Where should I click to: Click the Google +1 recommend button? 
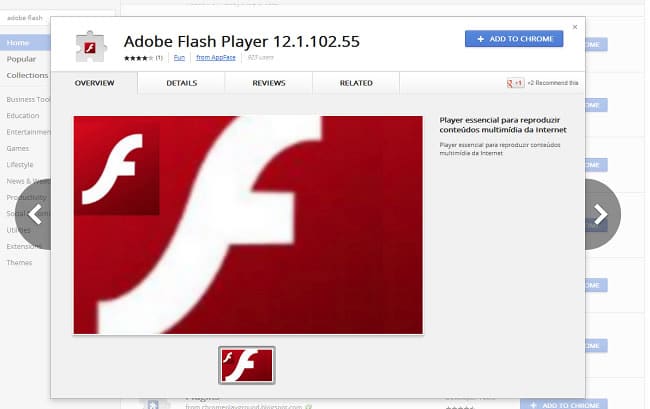point(516,83)
